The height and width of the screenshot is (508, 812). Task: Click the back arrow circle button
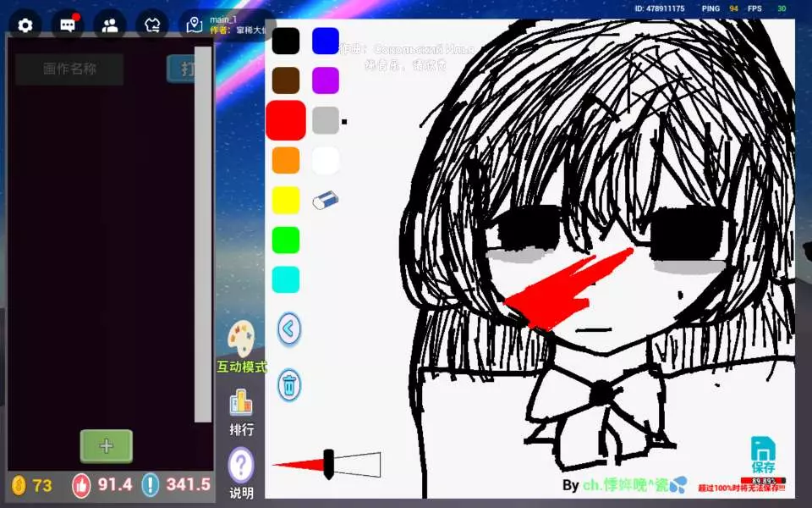(289, 329)
